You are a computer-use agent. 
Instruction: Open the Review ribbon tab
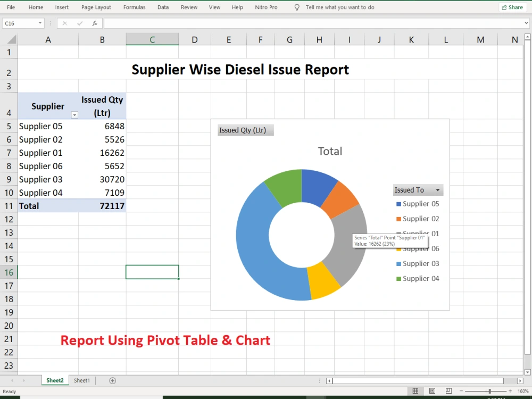189,7
